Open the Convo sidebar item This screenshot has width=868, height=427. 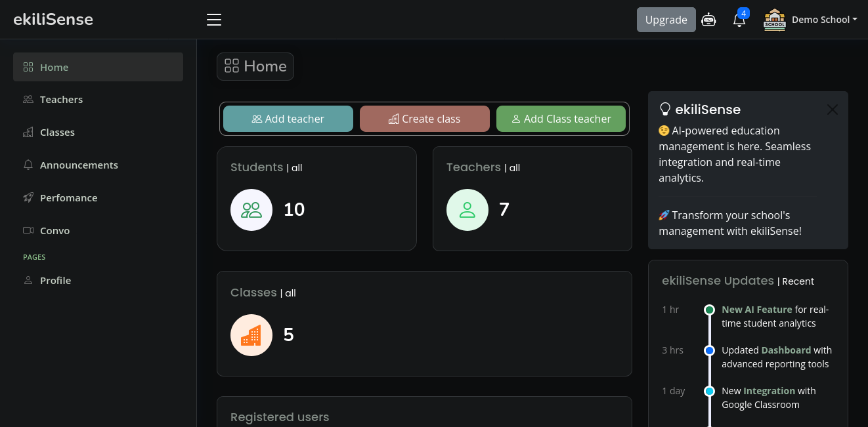(x=54, y=231)
